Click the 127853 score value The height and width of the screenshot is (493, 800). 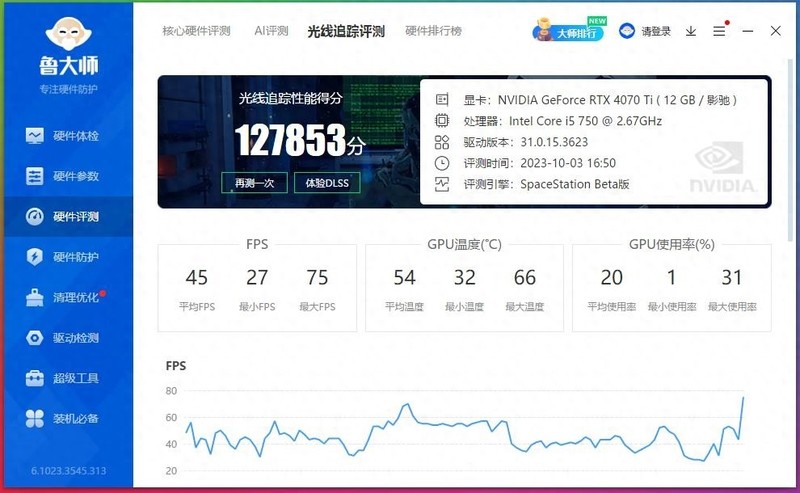click(290, 140)
